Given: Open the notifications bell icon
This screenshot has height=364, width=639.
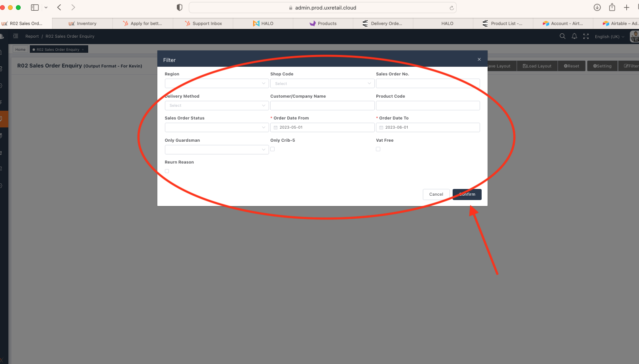Looking at the screenshot, I should coord(574,36).
